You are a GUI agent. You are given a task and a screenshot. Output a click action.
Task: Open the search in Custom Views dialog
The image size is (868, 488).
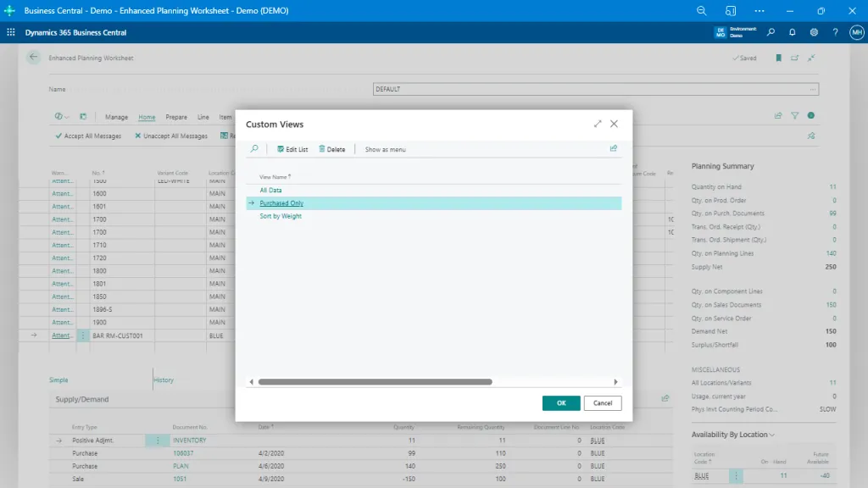click(253, 149)
